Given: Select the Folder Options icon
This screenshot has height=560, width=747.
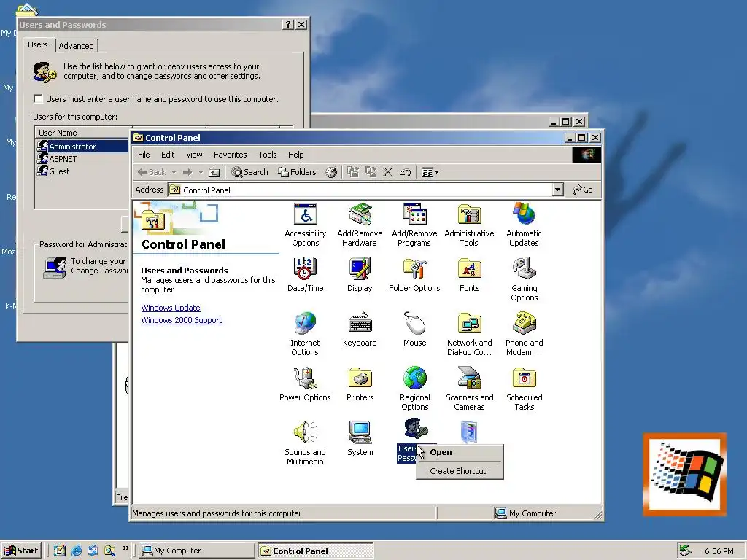Looking at the screenshot, I should [414, 275].
